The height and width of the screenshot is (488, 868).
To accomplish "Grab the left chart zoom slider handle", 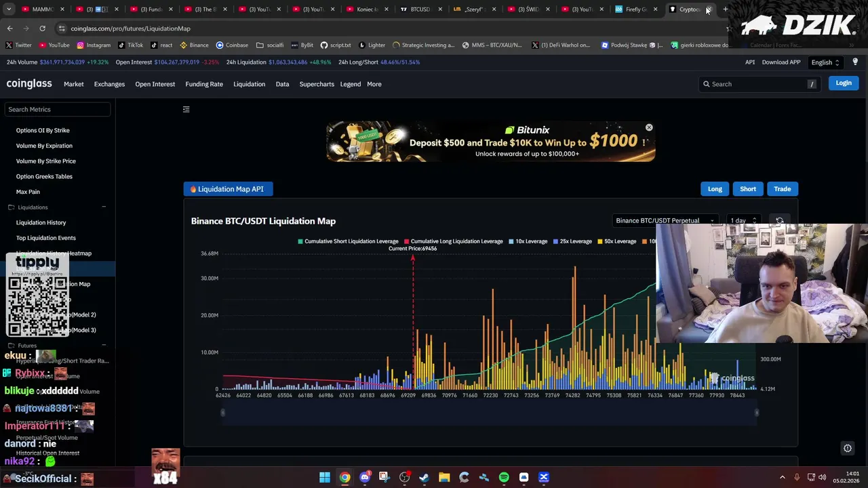I will click(222, 412).
